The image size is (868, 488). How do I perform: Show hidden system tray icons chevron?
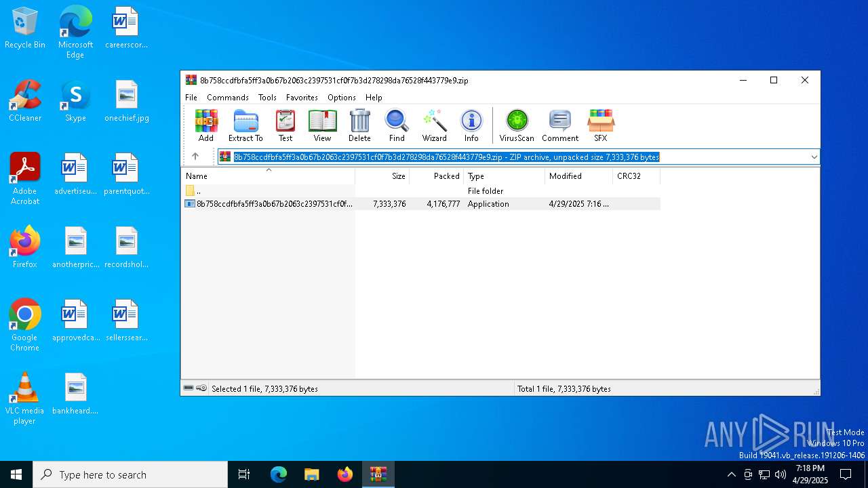(x=731, y=474)
